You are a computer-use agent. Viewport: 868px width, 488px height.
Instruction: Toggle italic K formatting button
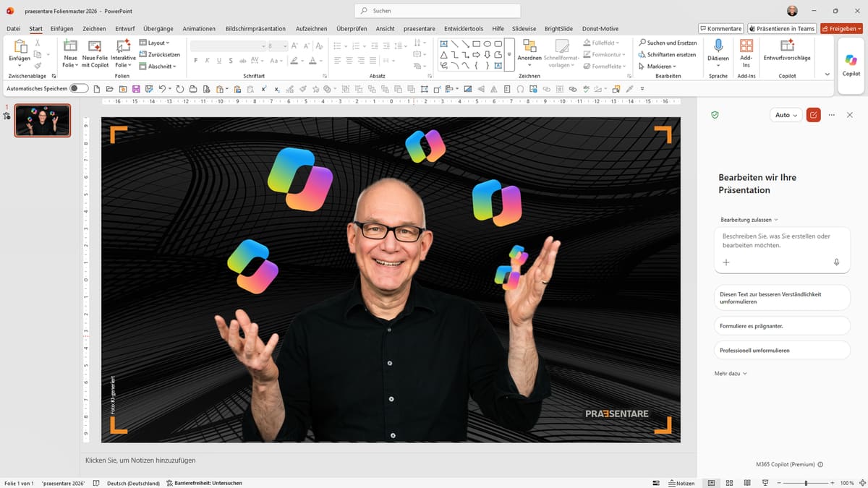tap(207, 61)
